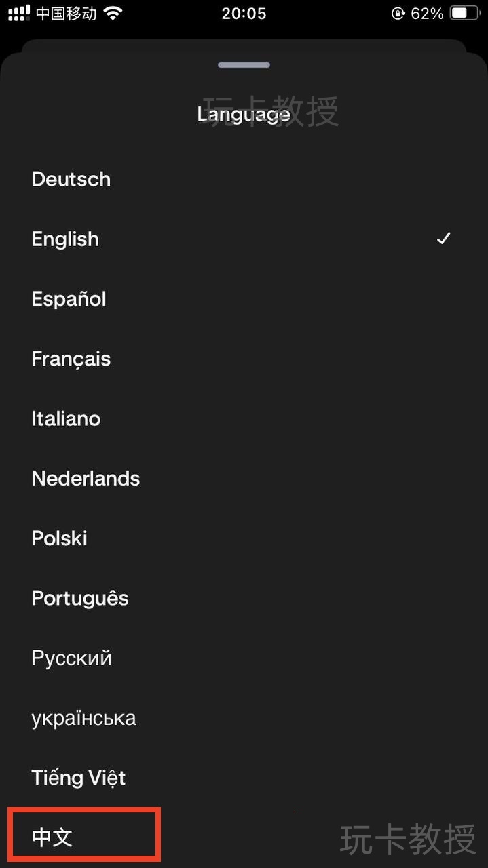Viewport: 488px width, 868px height.
Task: Select Deutsch language
Action: (244, 179)
